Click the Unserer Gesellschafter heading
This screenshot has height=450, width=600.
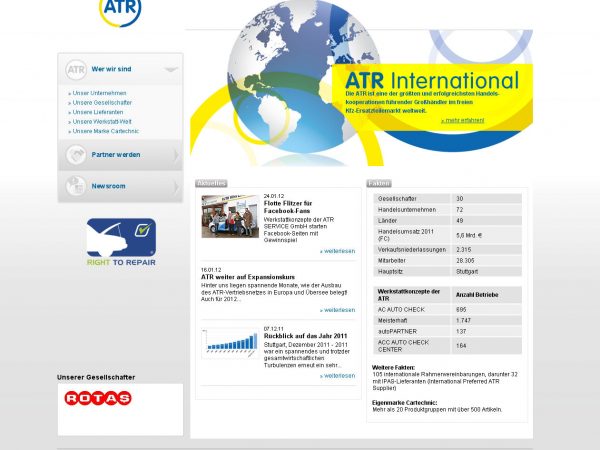tap(96, 377)
